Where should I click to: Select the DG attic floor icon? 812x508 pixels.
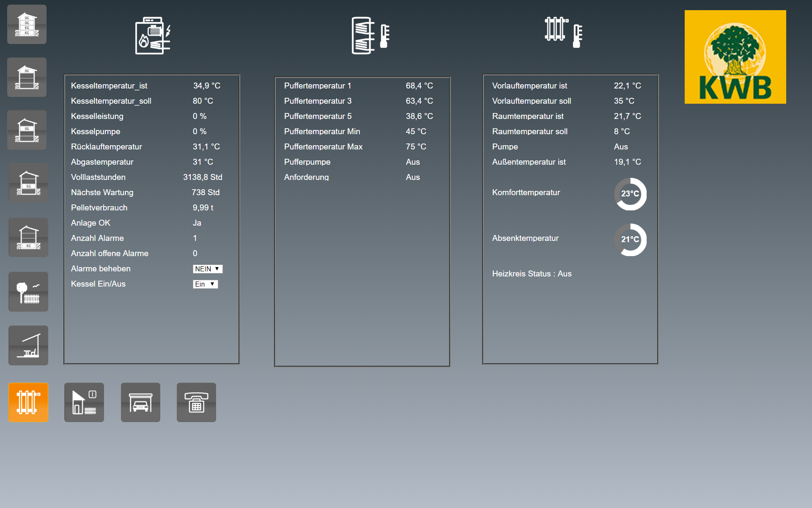point(27,77)
